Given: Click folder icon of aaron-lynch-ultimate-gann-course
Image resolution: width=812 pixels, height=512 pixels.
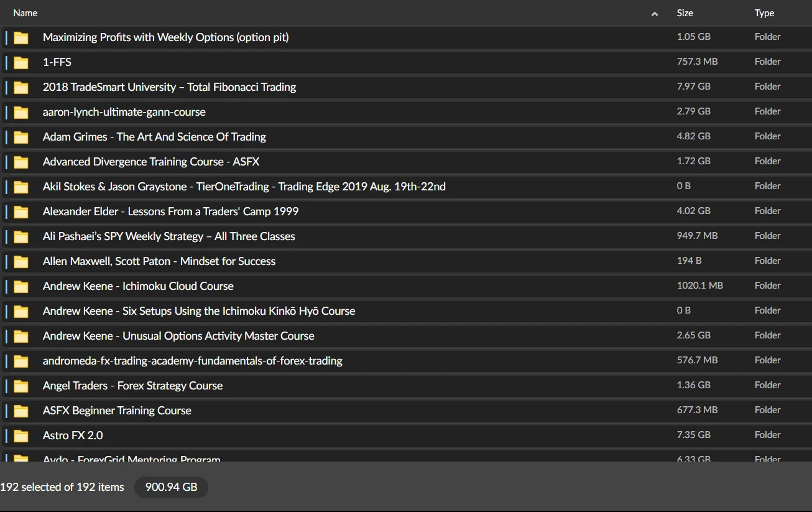Looking at the screenshot, I should pos(21,113).
